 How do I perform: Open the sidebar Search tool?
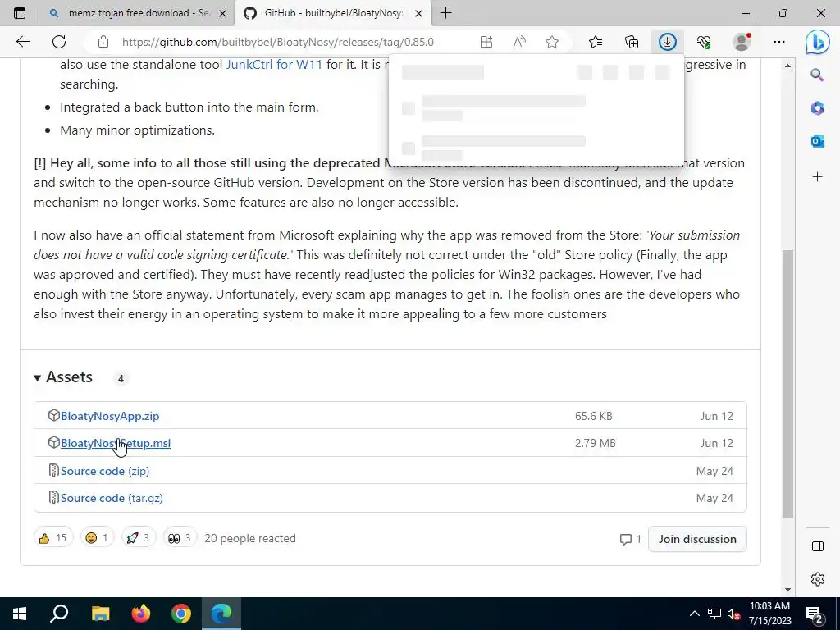817,75
